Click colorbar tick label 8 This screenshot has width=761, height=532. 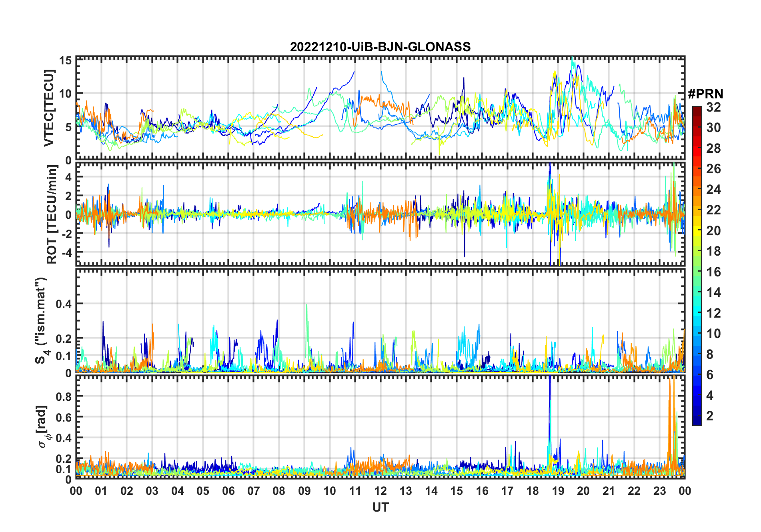click(710, 354)
